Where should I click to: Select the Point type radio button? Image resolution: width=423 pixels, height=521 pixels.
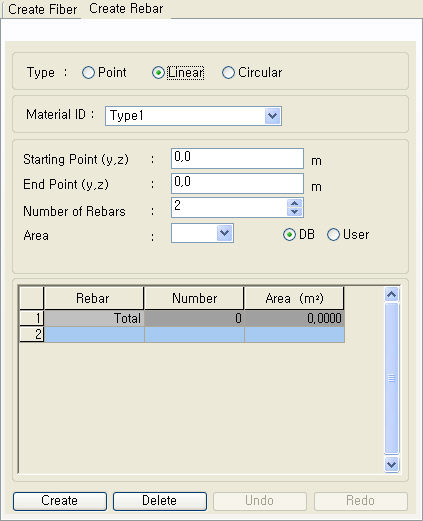[x=88, y=72]
